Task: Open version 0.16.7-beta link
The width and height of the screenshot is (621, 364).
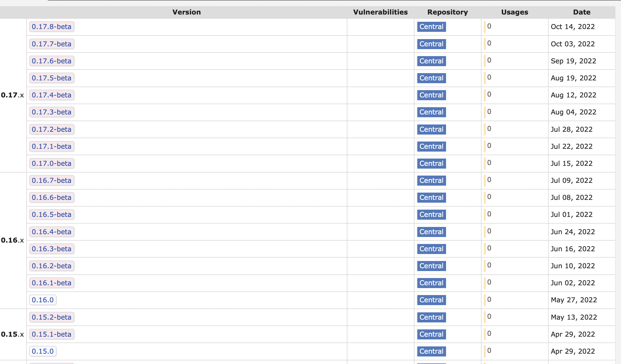Action: [51, 180]
